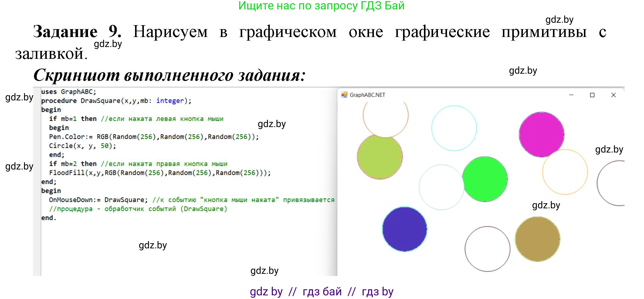The image size is (644, 299).
Task: Maximize the GraphABC.NET window
Action: pyautogui.click(x=592, y=95)
